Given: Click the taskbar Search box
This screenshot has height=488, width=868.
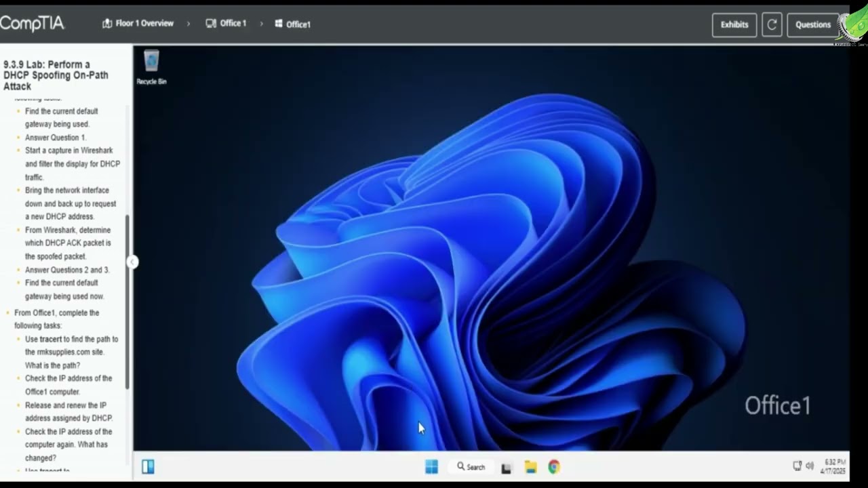Looking at the screenshot, I should (x=471, y=467).
